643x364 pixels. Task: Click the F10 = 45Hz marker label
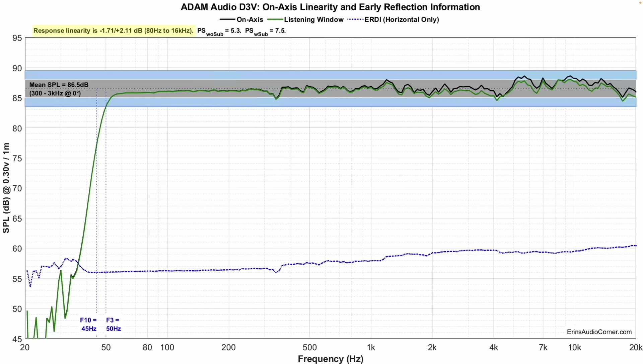pos(88,324)
